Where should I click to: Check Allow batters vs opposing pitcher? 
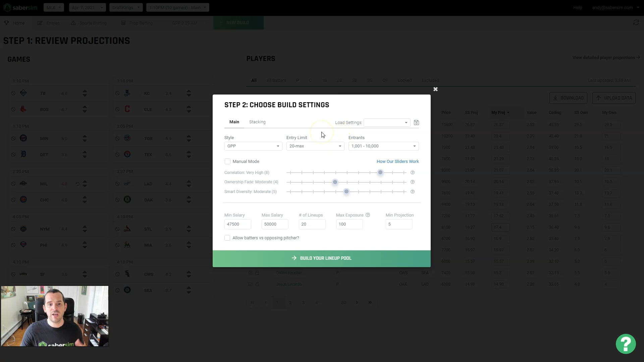click(227, 238)
